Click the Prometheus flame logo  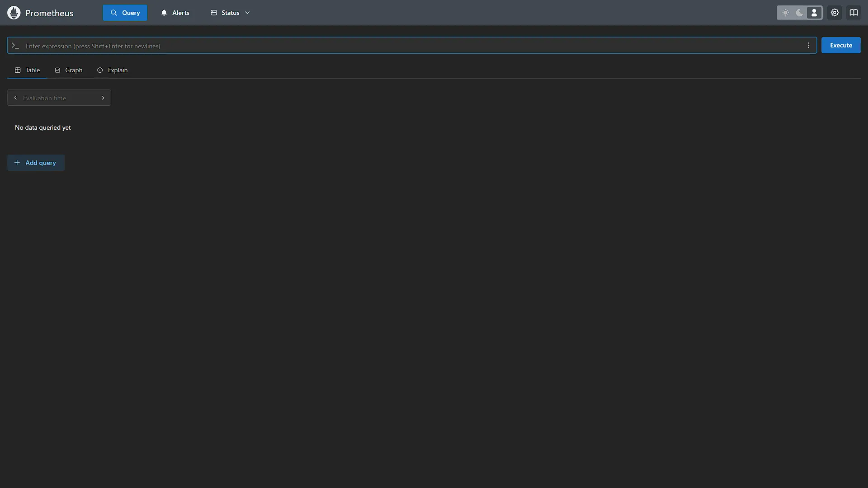pyautogui.click(x=14, y=13)
